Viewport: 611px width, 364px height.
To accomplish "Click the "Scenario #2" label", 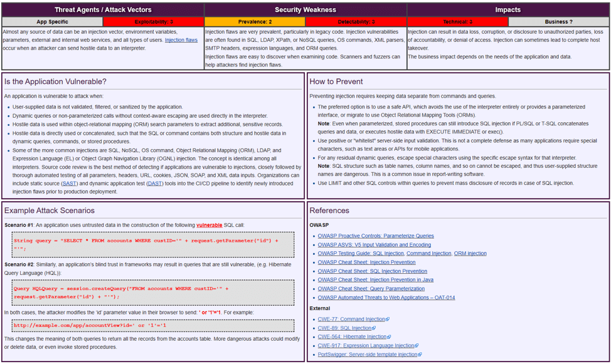I will (19, 264).
